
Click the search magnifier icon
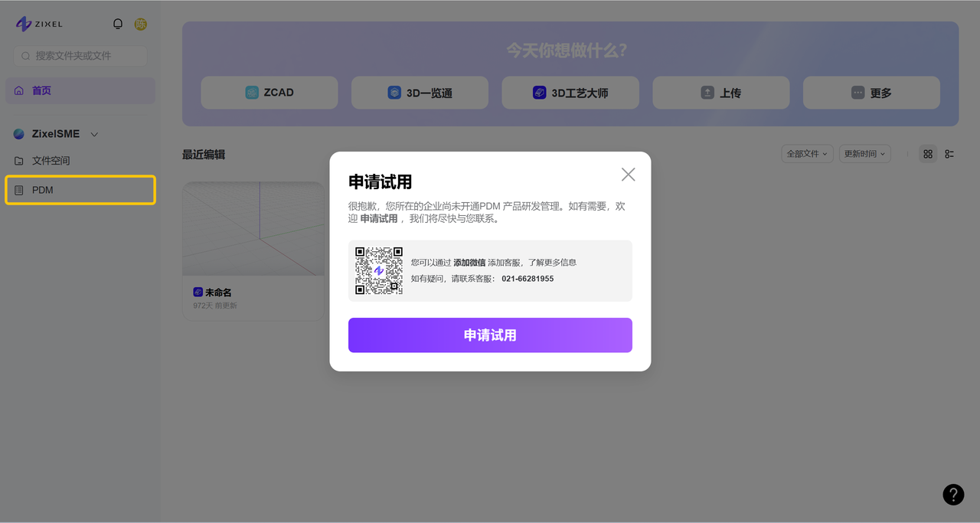click(26, 56)
